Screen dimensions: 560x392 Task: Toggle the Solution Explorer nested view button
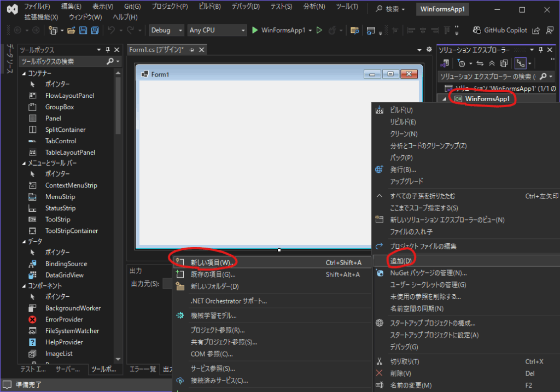pos(520,63)
